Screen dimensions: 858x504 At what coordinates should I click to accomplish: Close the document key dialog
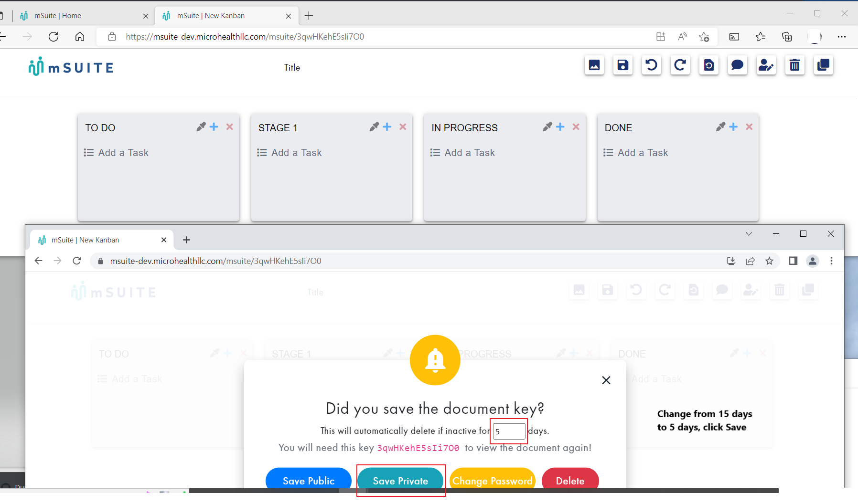coord(606,380)
